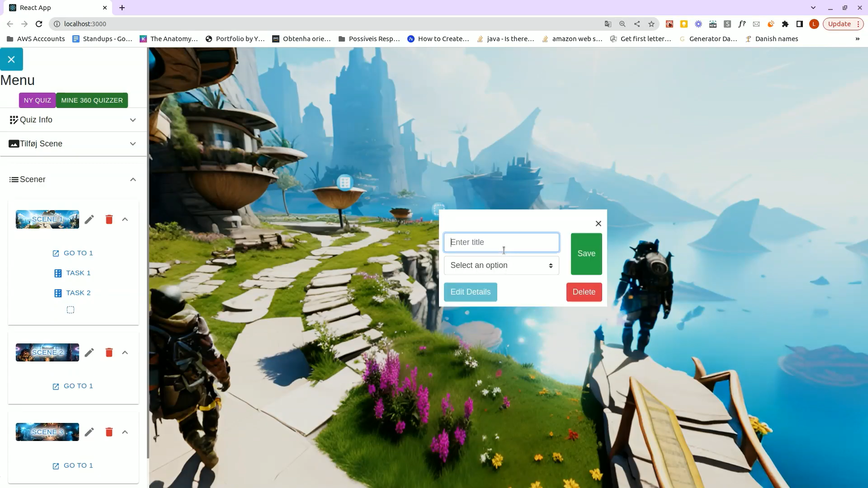Screen dimensions: 868x488
Task: Click the NY QUIZ button
Action: pyautogui.click(x=38, y=100)
